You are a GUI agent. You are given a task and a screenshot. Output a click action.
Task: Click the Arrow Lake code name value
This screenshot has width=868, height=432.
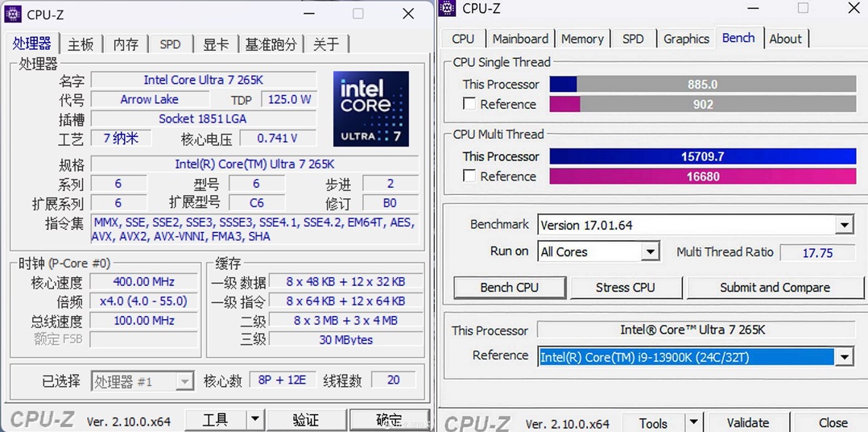pos(150,100)
